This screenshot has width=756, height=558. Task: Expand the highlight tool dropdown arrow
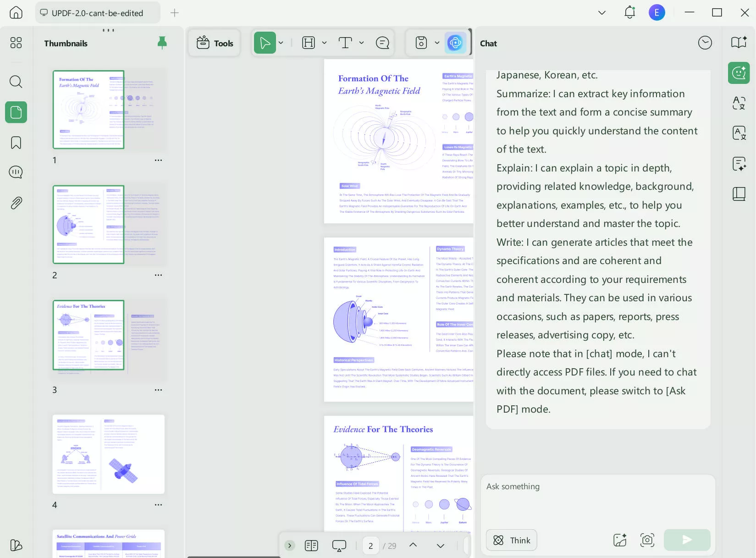click(325, 43)
